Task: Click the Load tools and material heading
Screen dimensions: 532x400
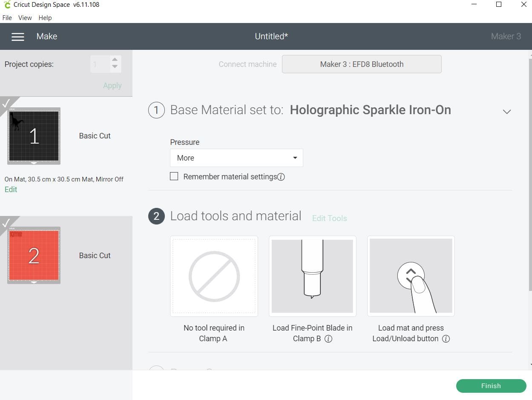Action: tap(236, 216)
